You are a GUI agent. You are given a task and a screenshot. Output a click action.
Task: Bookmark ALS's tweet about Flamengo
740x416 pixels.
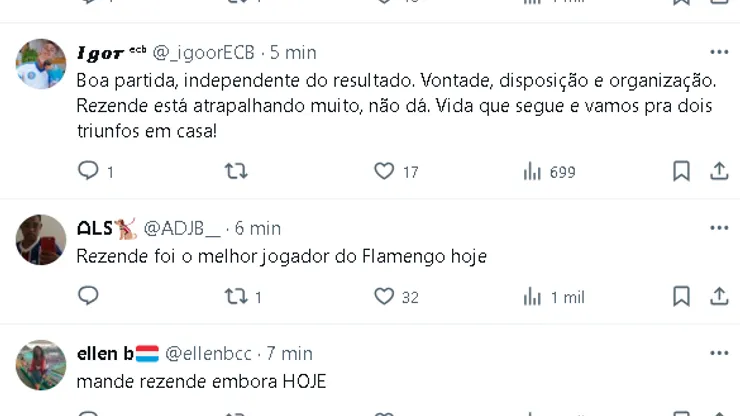[681, 296]
